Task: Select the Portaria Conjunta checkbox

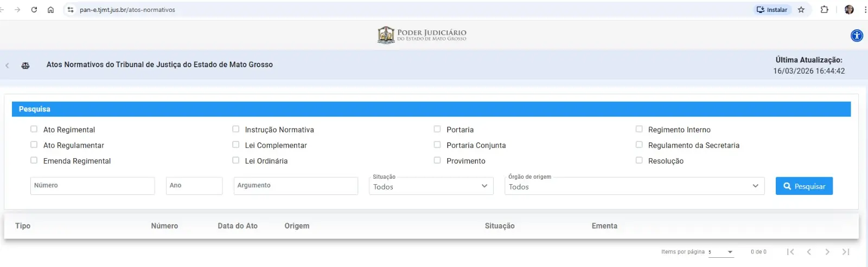Action: (x=437, y=145)
